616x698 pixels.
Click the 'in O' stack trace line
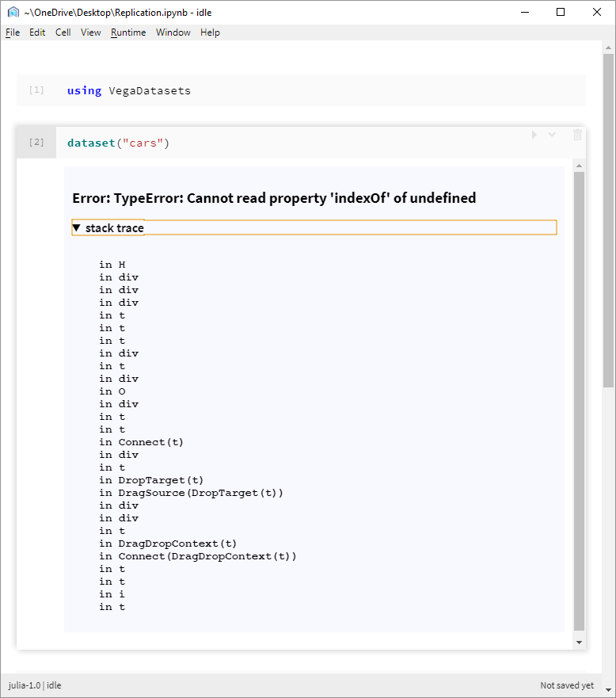coord(112,391)
